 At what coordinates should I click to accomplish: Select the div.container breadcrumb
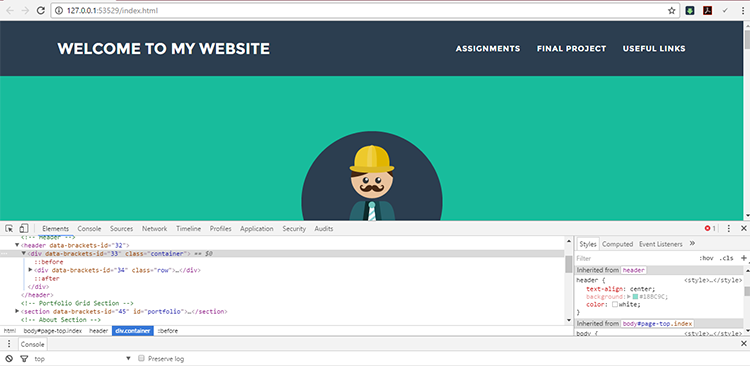(x=133, y=331)
